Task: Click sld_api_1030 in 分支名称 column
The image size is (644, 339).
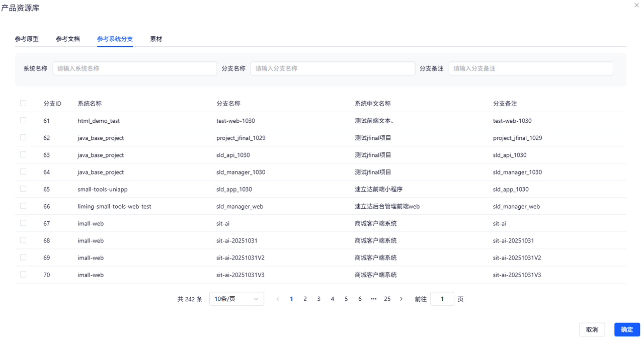Action: (233, 155)
